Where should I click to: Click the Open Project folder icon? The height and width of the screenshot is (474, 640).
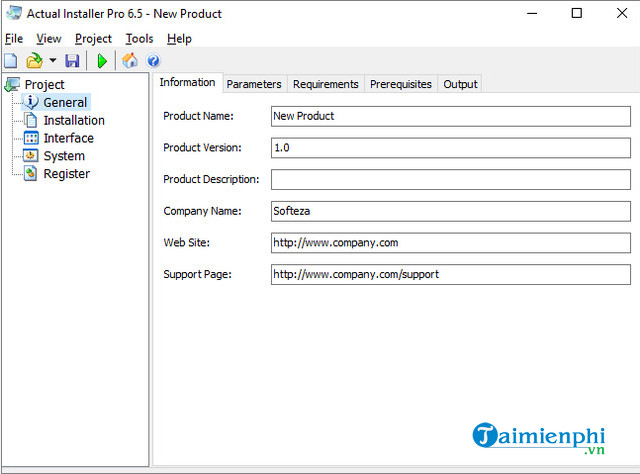coord(34,61)
